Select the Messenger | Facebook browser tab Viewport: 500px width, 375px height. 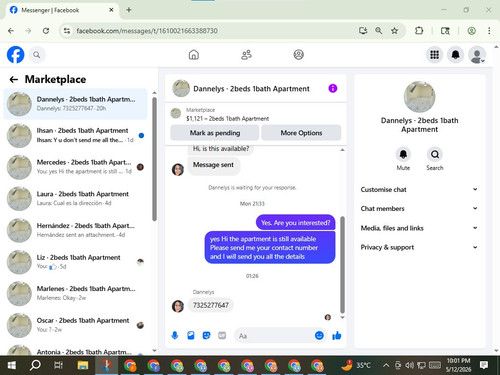click(62, 10)
